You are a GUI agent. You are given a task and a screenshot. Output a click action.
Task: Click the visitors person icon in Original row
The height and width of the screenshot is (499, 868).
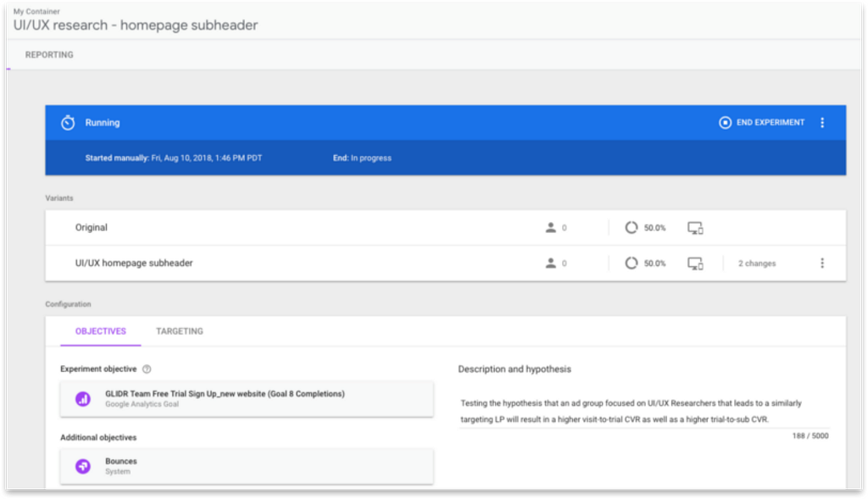[550, 227]
